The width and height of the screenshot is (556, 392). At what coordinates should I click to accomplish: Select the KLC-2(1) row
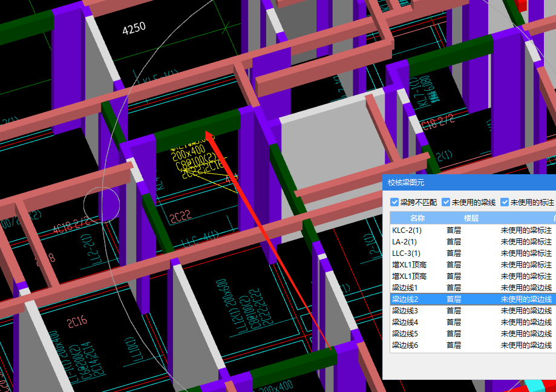pos(473,230)
